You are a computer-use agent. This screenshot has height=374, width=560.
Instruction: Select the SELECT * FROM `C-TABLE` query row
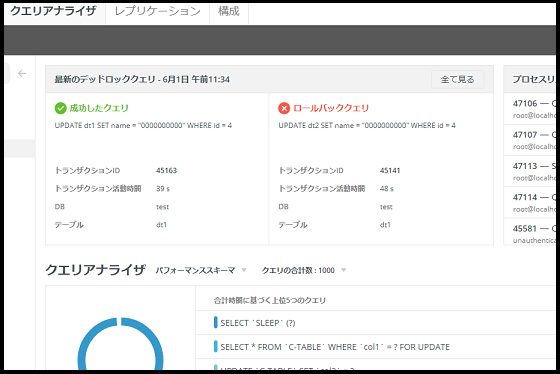[376, 347]
